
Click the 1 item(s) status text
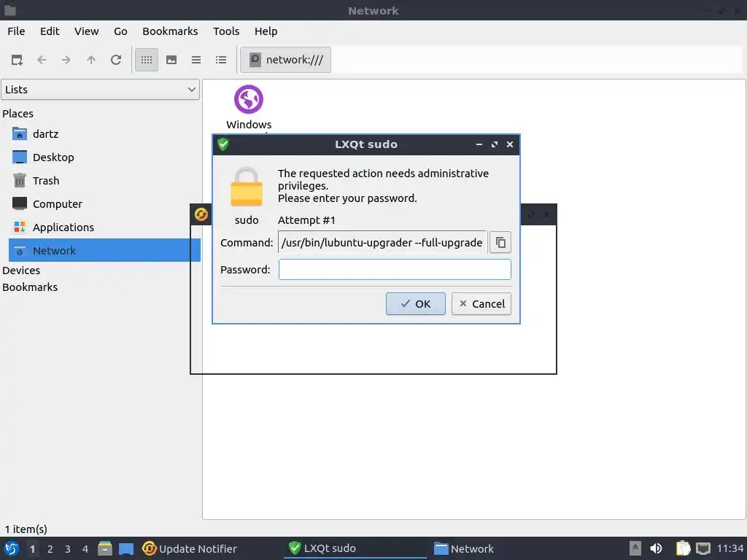pyautogui.click(x=26, y=529)
